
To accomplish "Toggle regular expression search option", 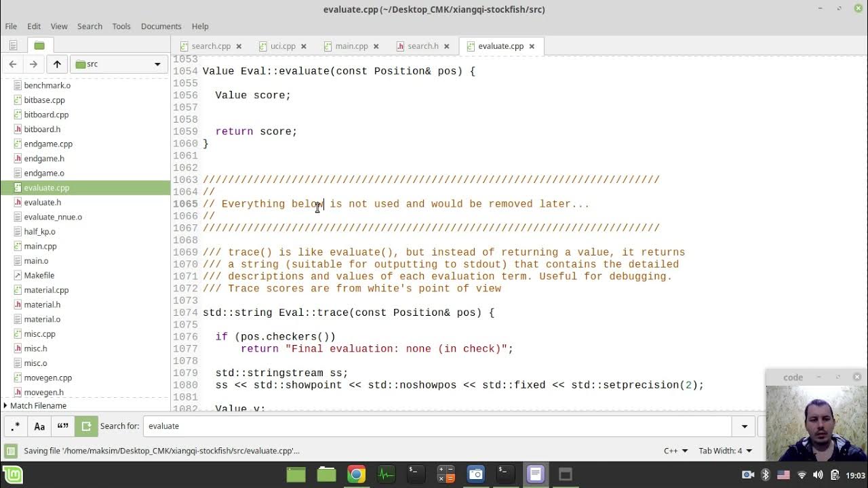I will [16, 426].
